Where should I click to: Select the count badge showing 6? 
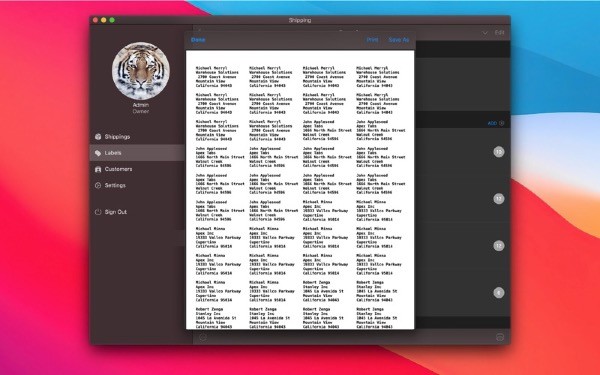pyautogui.click(x=498, y=293)
